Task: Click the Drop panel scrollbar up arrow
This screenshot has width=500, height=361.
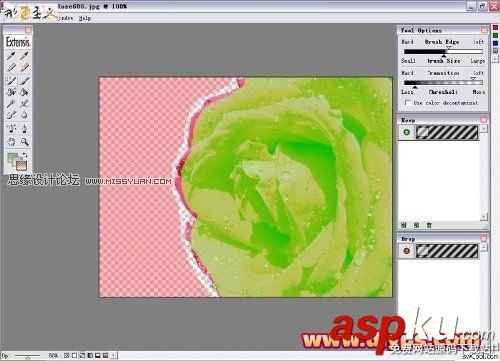Action: tap(484, 247)
